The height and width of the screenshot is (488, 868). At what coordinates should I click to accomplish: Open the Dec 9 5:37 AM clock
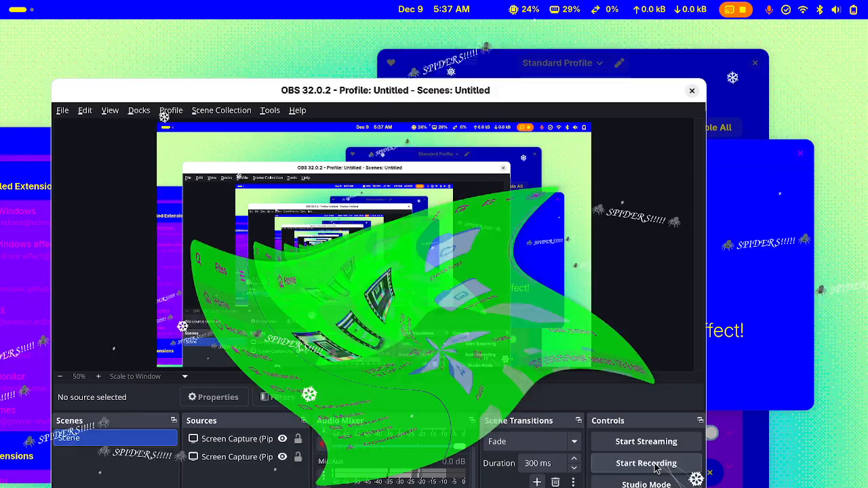(x=434, y=9)
